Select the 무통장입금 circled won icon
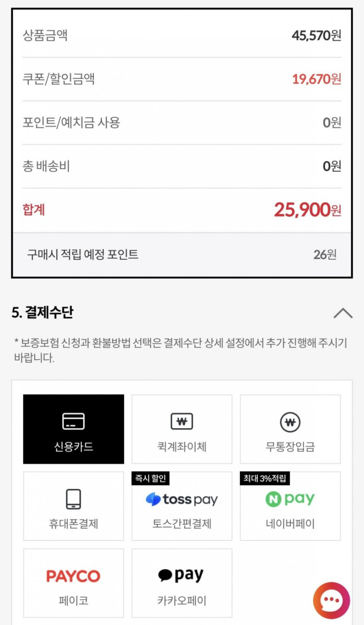 (x=290, y=422)
